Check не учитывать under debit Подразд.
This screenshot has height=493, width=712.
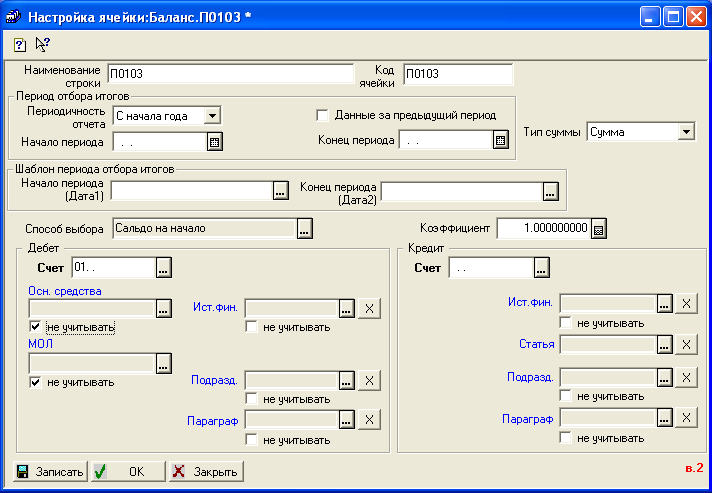[251, 399]
